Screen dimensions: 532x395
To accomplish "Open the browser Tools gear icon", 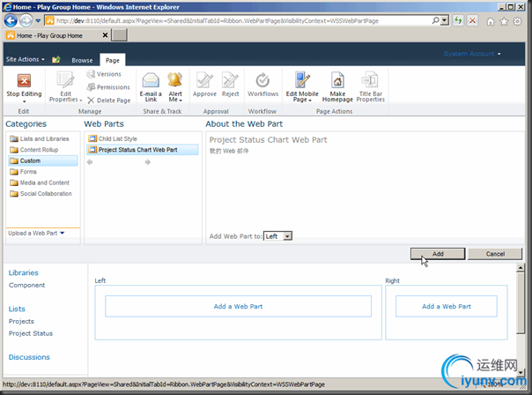I will [517, 22].
